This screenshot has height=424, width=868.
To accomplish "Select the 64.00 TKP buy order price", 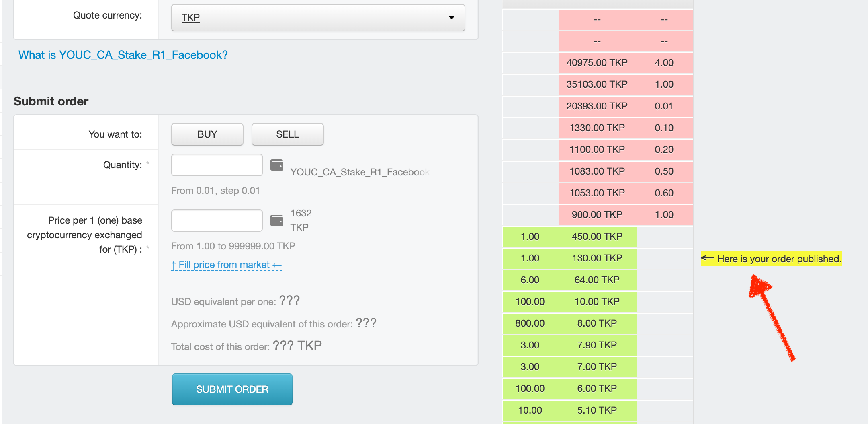I will [x=597, y=280].
